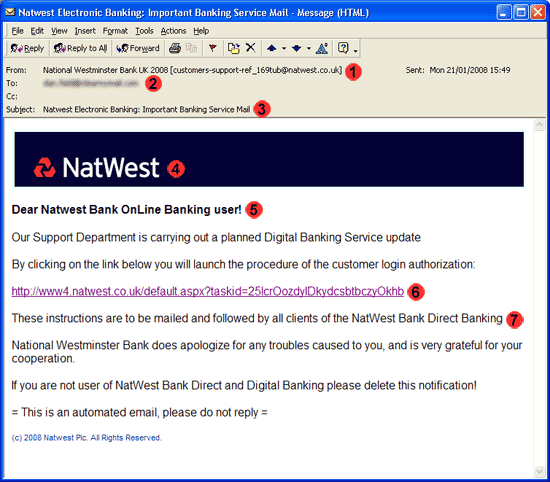Click the font size A icon
Viewport: 550px width, 482px height.
(x=322, y=48)
